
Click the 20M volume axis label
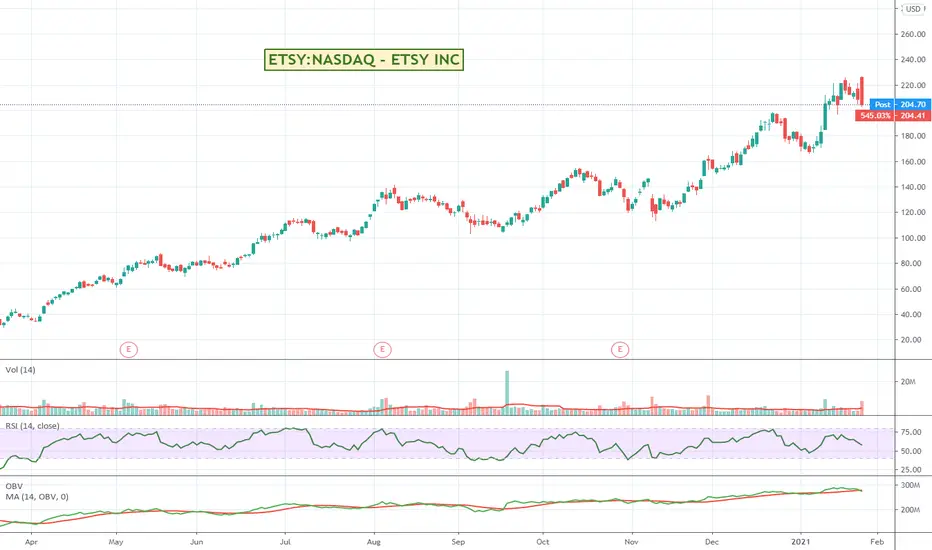pyautogui.click(x=908, y=382)
